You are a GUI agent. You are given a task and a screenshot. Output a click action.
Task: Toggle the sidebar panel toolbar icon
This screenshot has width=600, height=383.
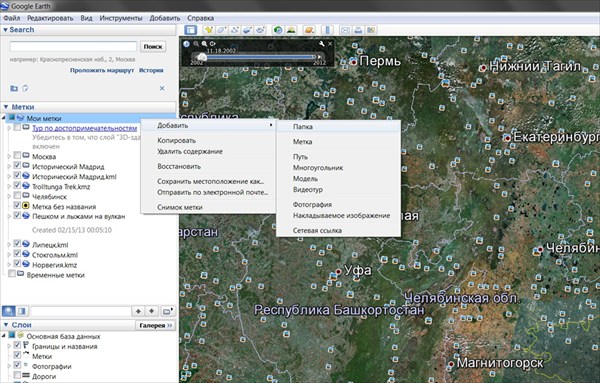tap(190, 30)
